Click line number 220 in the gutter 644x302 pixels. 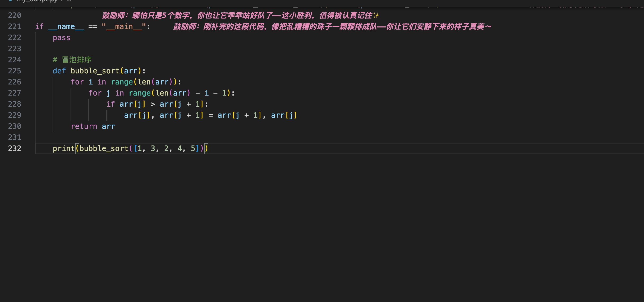click(x=15, y=15)
